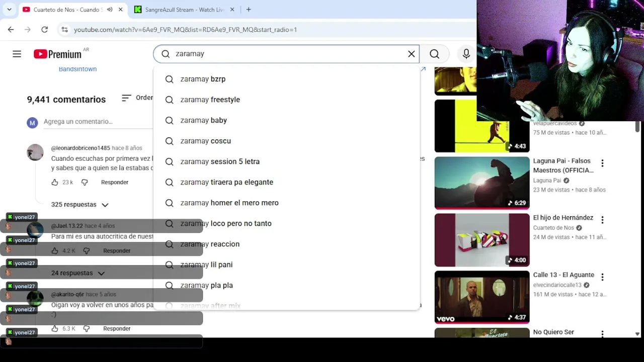The height and width of the screenshot is (362, 644).
Task: Like the comment with 4.2 K likes
Action: [x=55, y=251]
